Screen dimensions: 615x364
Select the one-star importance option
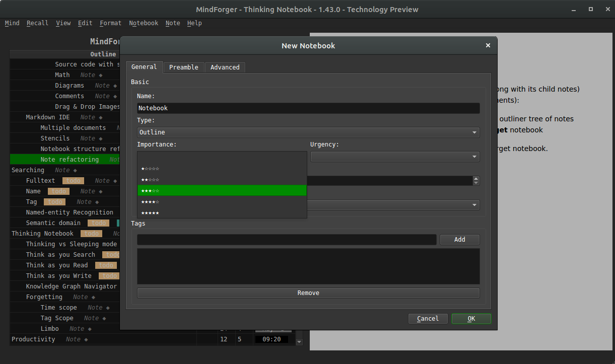(222, 169)
